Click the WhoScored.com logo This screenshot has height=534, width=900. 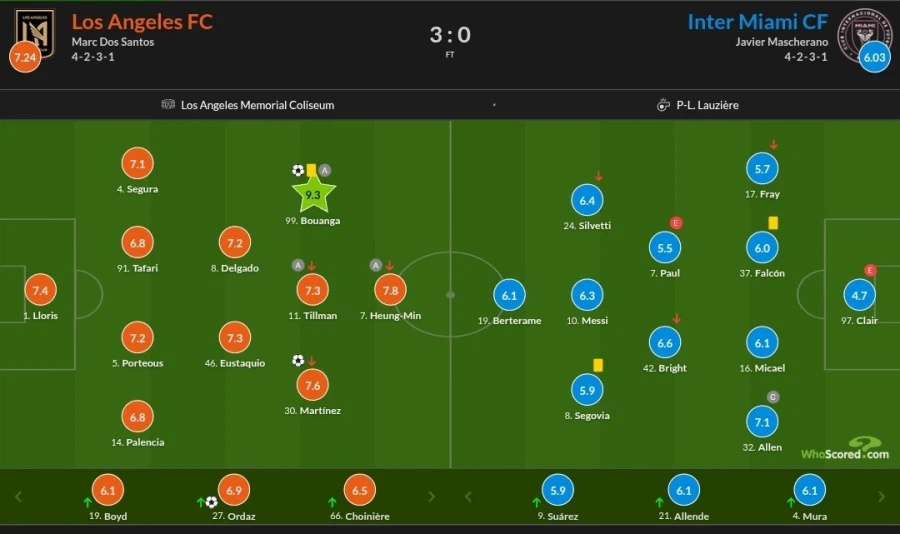844,449
